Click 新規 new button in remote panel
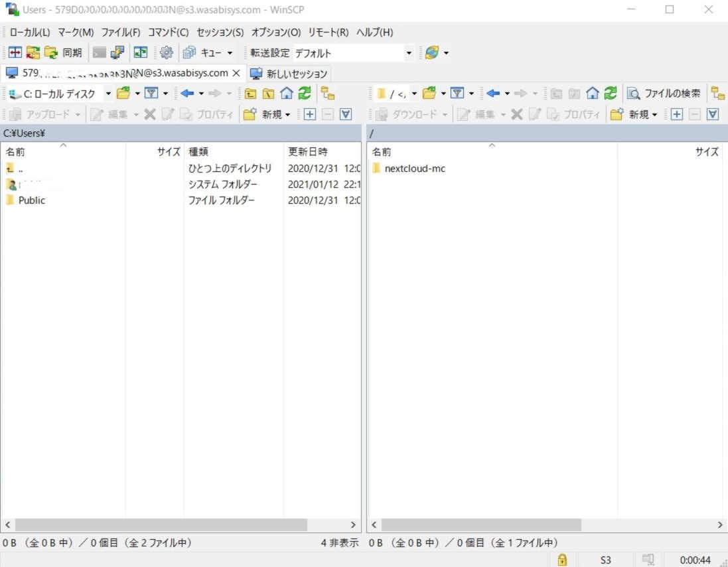Viewport: 728px width, 567px height. pos(634,114)
